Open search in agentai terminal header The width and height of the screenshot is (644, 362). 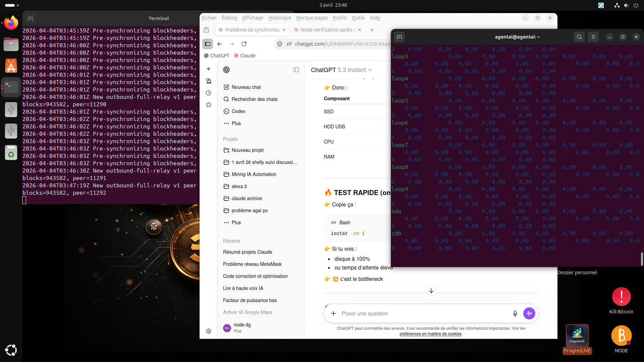pyautogui.click(x=579, y=37)
